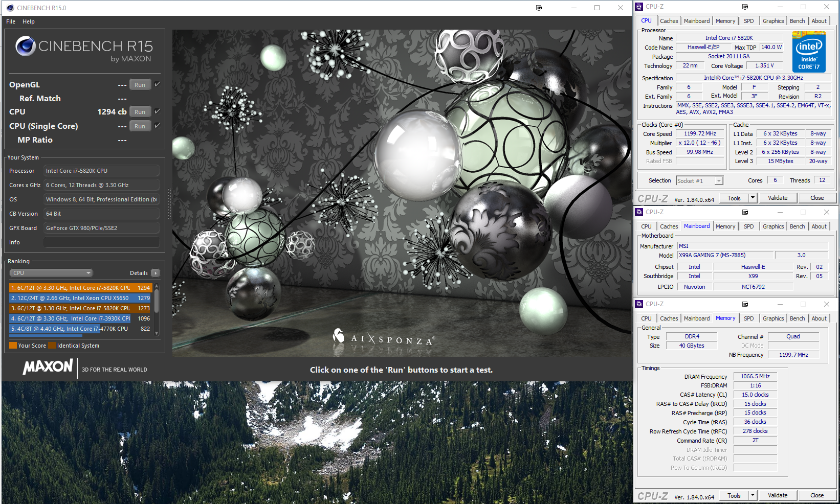Viewport: 840px width, 504px height.
Task: Select Memory tab in Mainboard CPU-Z window
Action: coord(725,226)
